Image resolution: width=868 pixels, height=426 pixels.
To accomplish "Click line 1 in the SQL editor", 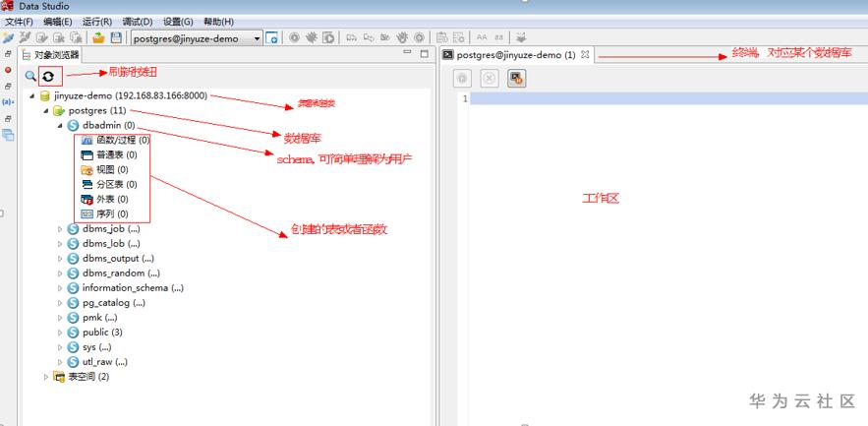I will (x=668, y=98).
